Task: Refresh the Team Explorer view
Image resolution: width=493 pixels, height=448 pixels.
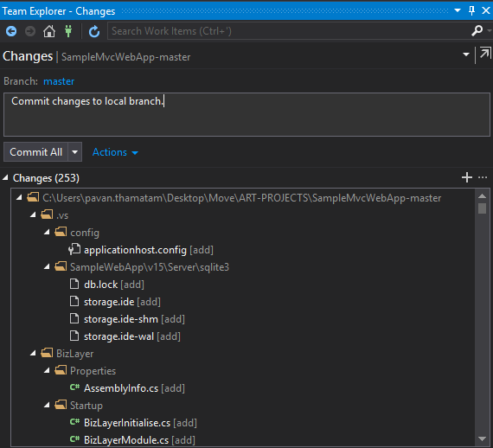Action: (94, 31)
